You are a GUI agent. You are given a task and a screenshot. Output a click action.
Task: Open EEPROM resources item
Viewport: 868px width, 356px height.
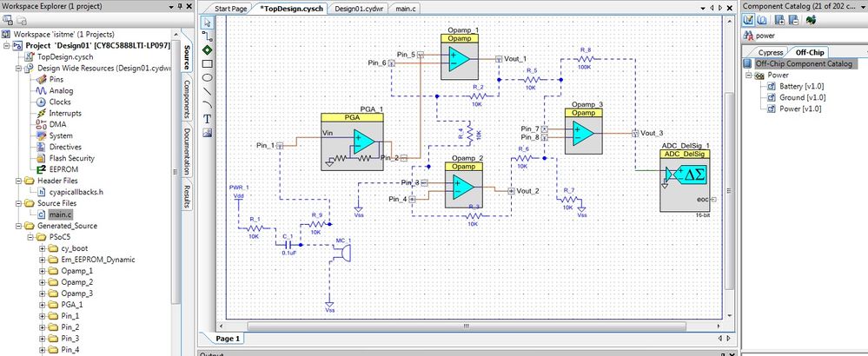[63, 169]
